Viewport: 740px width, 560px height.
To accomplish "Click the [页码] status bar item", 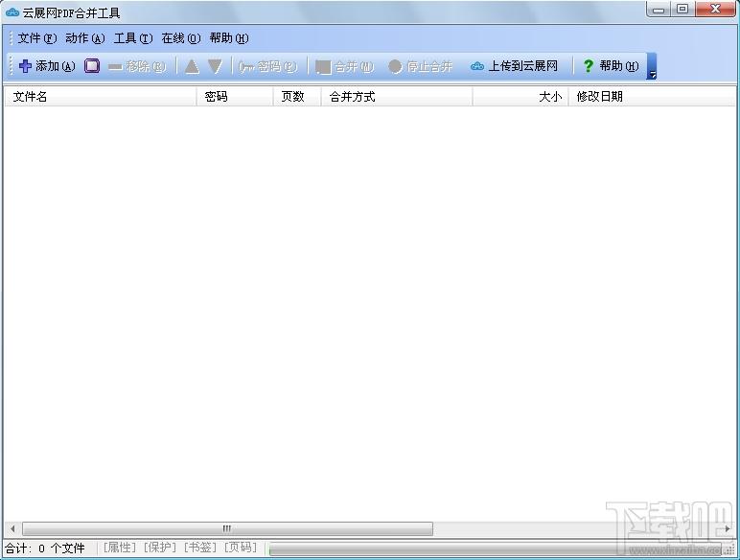I will pyautogui.click(x=241, y=548).
